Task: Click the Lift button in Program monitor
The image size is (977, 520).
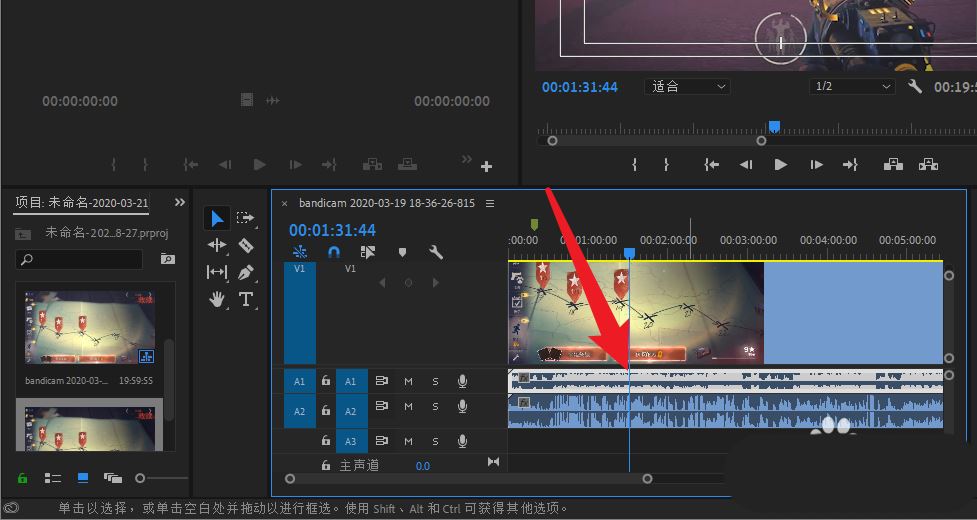Action: click(x=893, y=164)
